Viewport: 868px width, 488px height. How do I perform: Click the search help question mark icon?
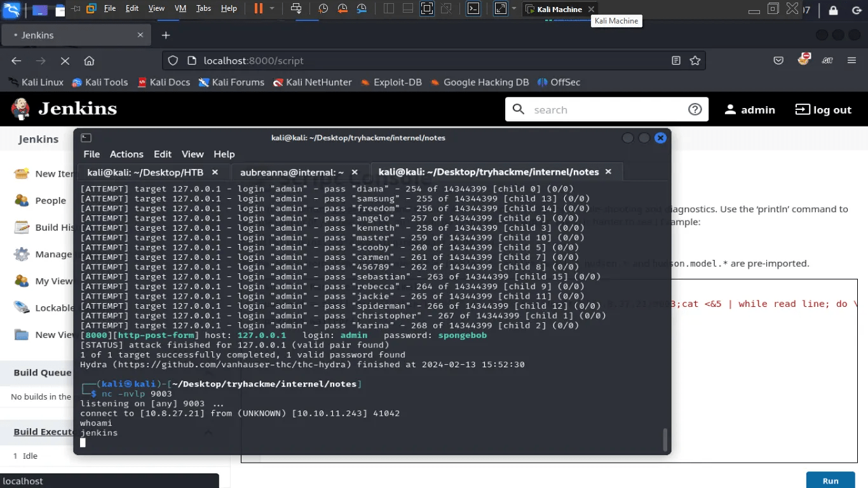tap(695, 109)
